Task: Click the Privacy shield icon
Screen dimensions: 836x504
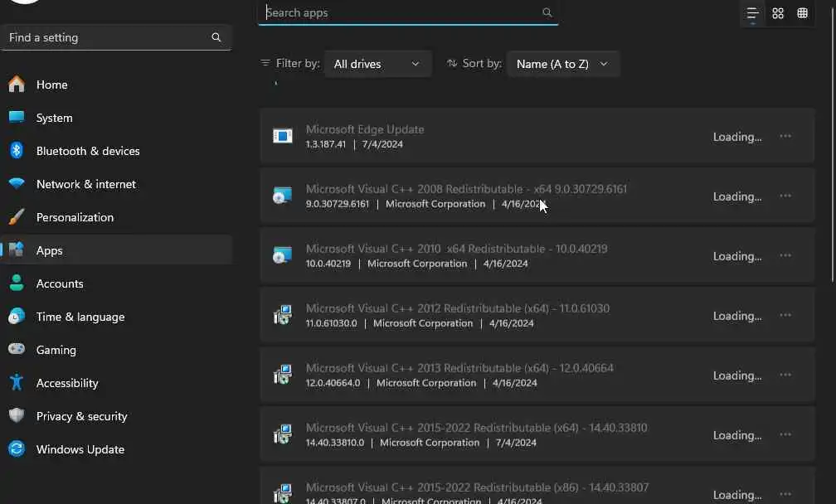Action: [x=17, y=415]
